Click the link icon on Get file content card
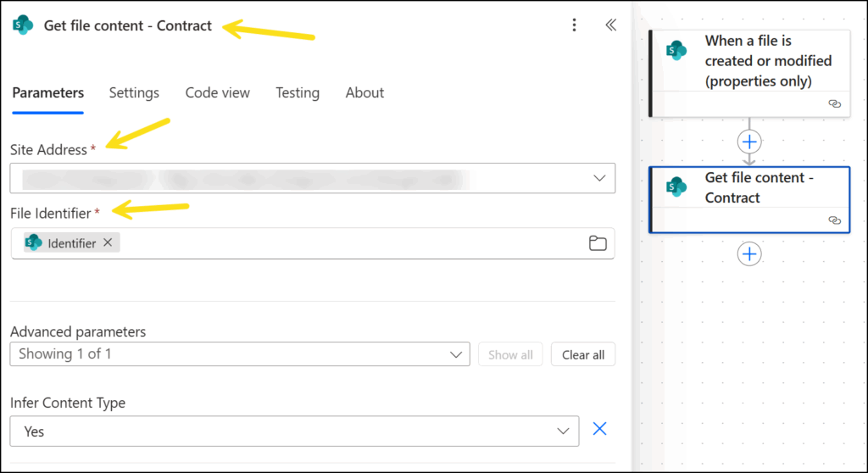Image resolution: width=868 pixels, height=473 pixels. tap(834, 220)
